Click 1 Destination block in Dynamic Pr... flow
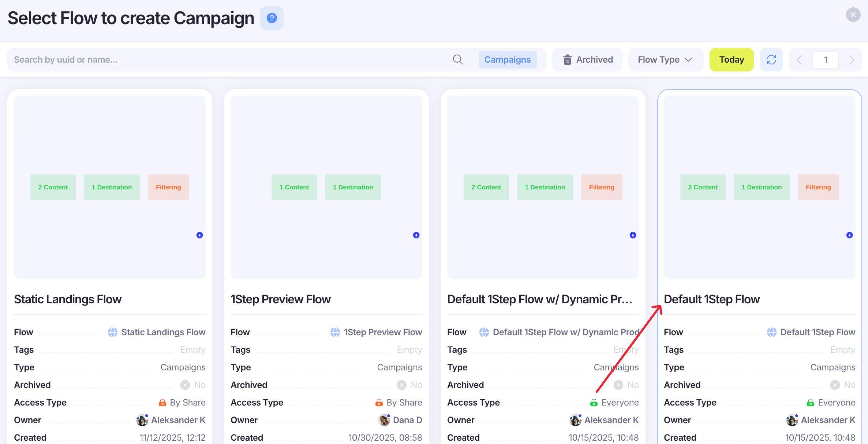 (545, 187)
